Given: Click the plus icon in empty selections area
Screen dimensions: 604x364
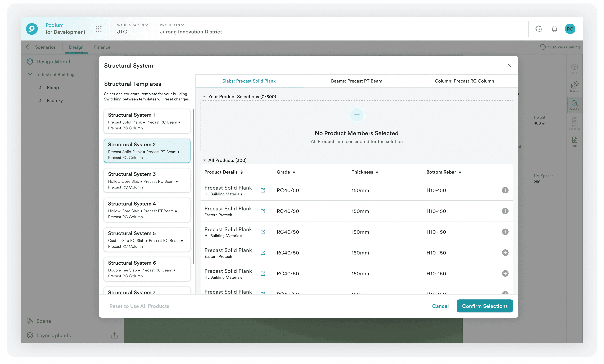Looking at the screenshot, I should pyautogui.click(x=357, y=115).
